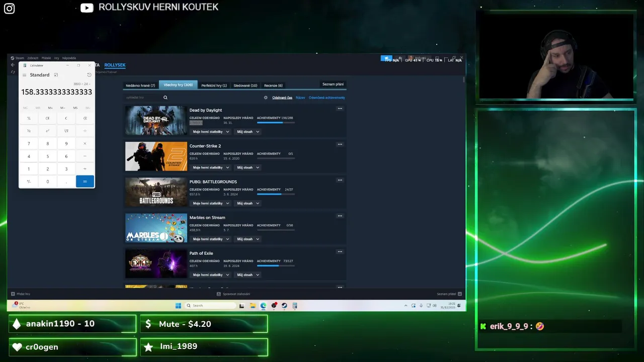
Task: Open the Windows Start button
Action: (178, 306)
